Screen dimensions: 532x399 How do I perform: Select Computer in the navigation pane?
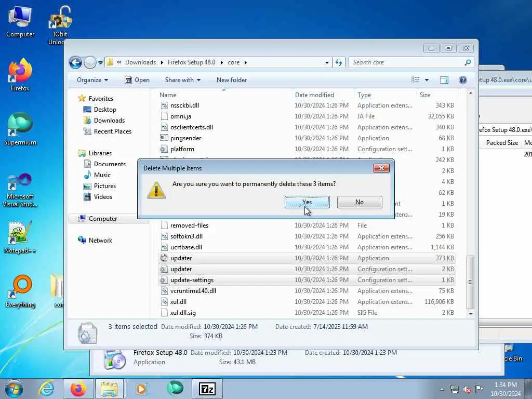click(x=103, y=219)
